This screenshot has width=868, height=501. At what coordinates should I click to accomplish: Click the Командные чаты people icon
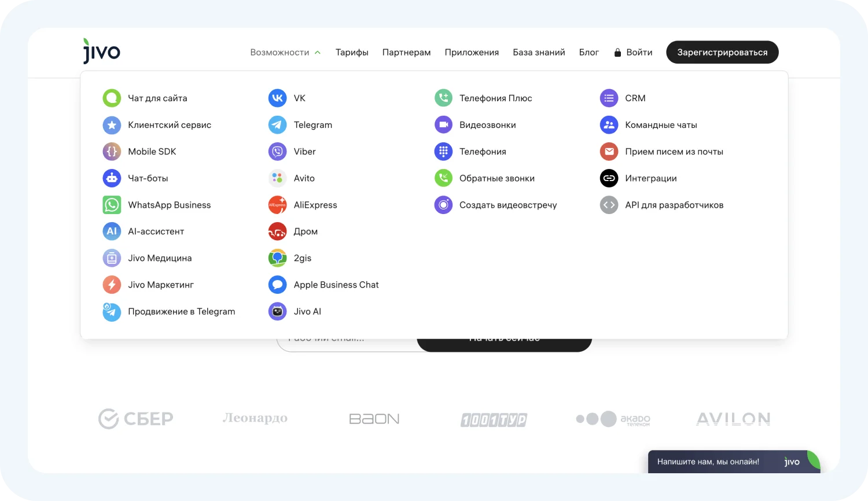tap(609, 125)
